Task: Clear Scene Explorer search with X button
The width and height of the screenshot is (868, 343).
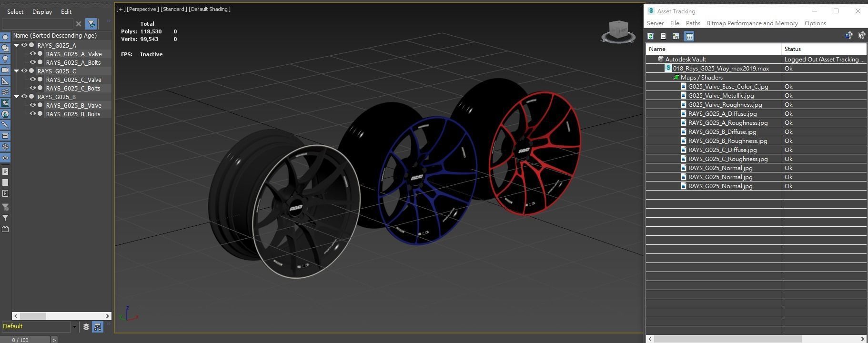Action: (x=79, y=24)
